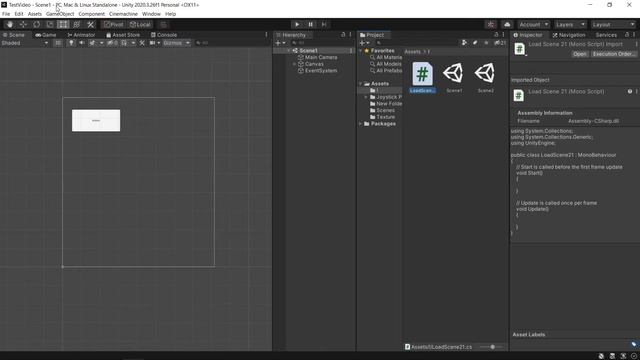Viewport: 640px width, 360px height.
Task: Switch to the Asset Store tab
Action: (x=123, y=35)
